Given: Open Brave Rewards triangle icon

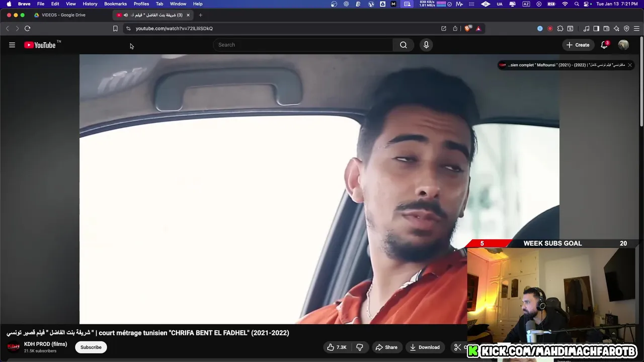Looking at the screenshot, I should point(478,29).
